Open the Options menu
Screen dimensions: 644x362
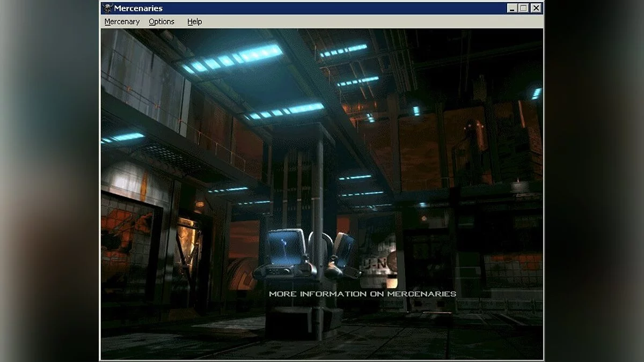pos(162,21)
